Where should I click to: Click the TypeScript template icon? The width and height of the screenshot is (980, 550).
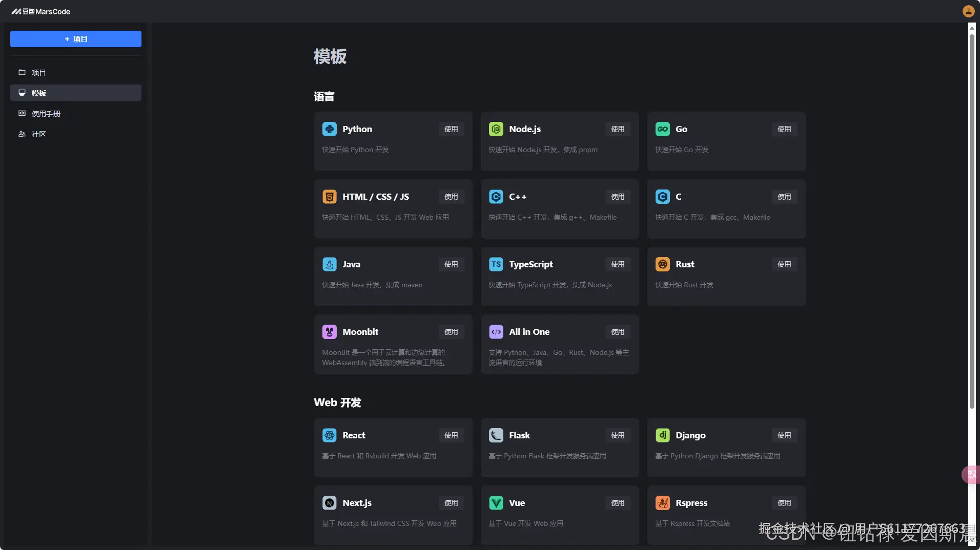[496, 264]
